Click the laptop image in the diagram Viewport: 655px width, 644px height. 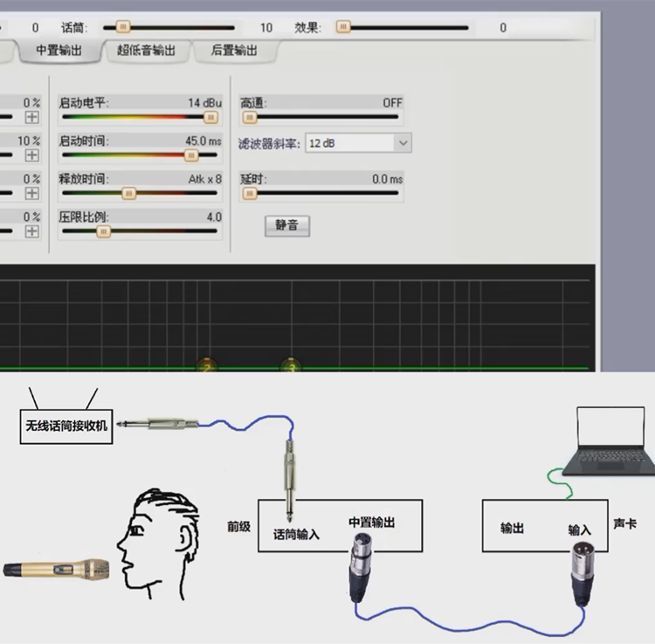[607, 442]
